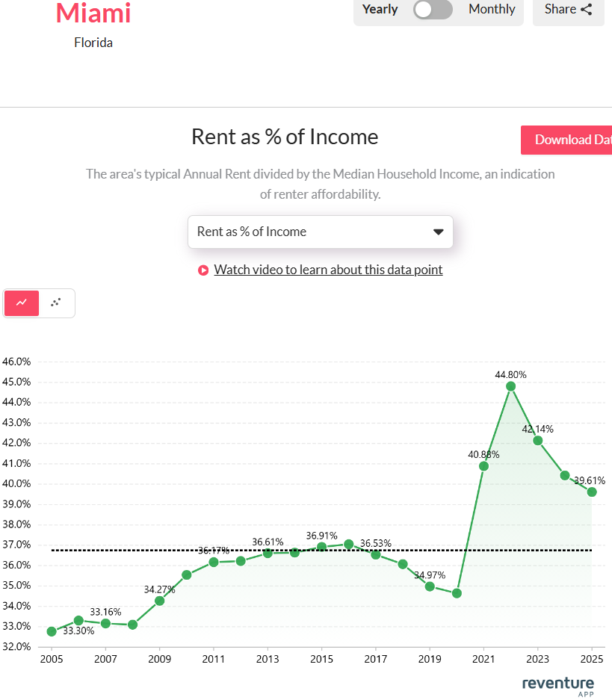Click the reventure APP logo

pos(557,684)
